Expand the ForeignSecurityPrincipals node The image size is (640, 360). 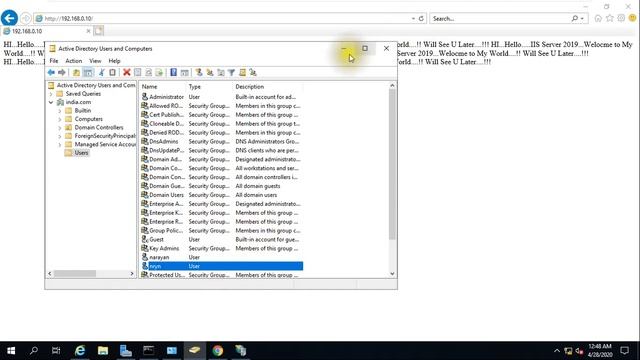tap(60, 136)
